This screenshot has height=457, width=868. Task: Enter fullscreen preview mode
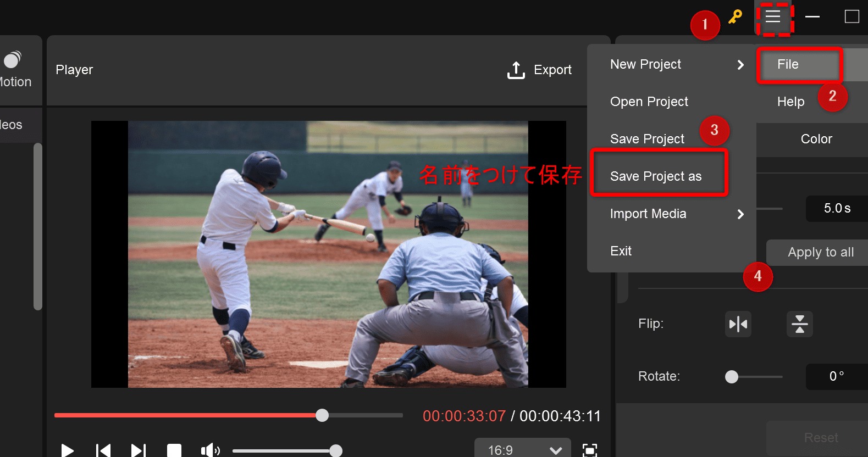point(589,450)
